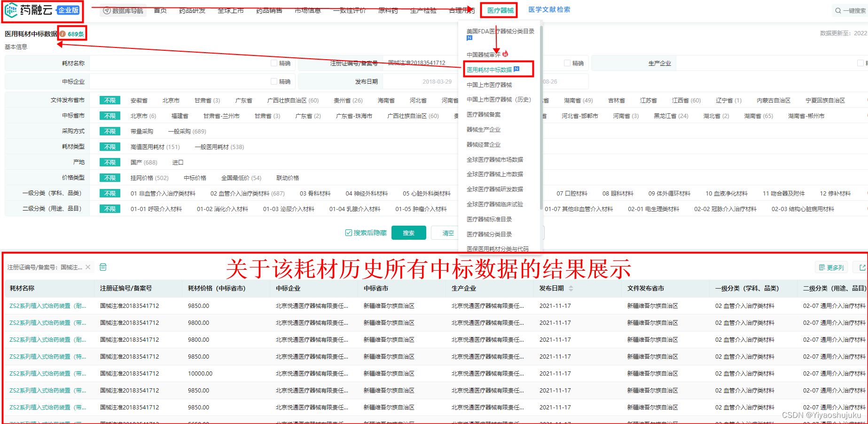Screen dimensions: 868x424
Task: Select 全球医疗器械市场数据 from the menu
Action: 494,159
